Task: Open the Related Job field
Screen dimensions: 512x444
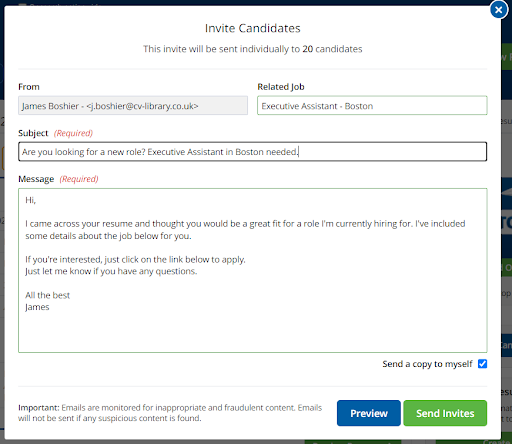Action: click(372, 106)
